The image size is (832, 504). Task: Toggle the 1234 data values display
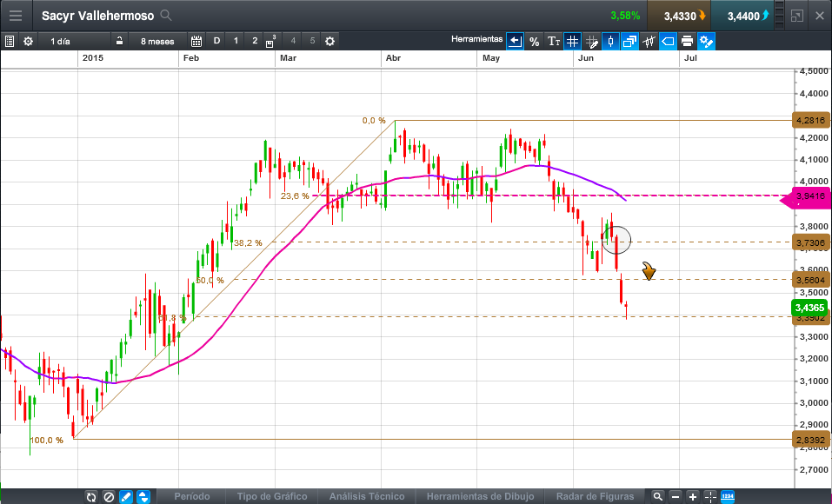point(728,496)
